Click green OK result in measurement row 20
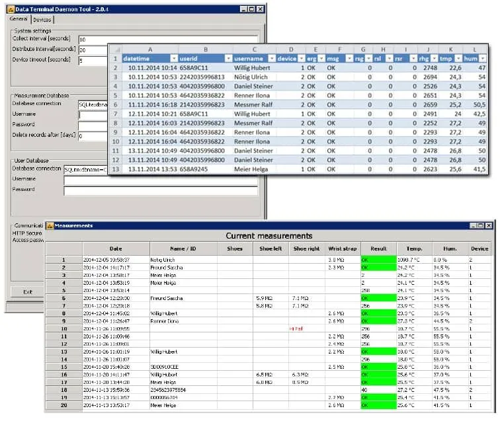Image resolution: width=504 pixels, height=421 pixels. click(x=378, y=406)
